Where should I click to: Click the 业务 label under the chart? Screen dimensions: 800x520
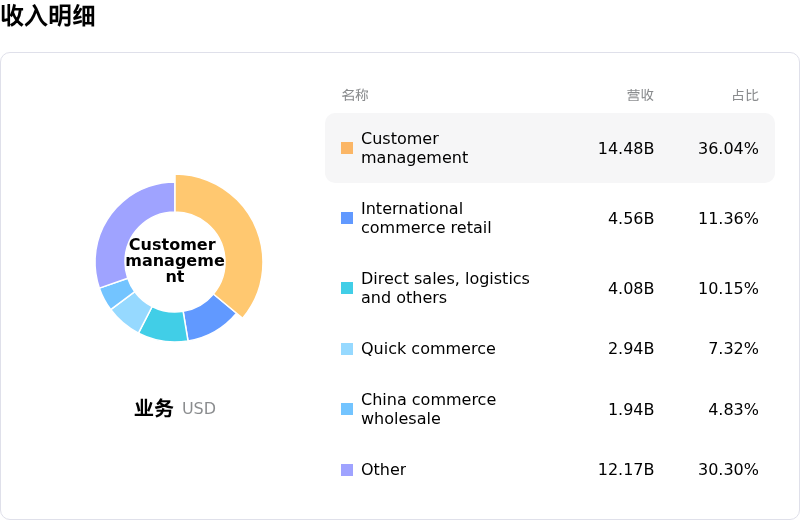(154, 408)
